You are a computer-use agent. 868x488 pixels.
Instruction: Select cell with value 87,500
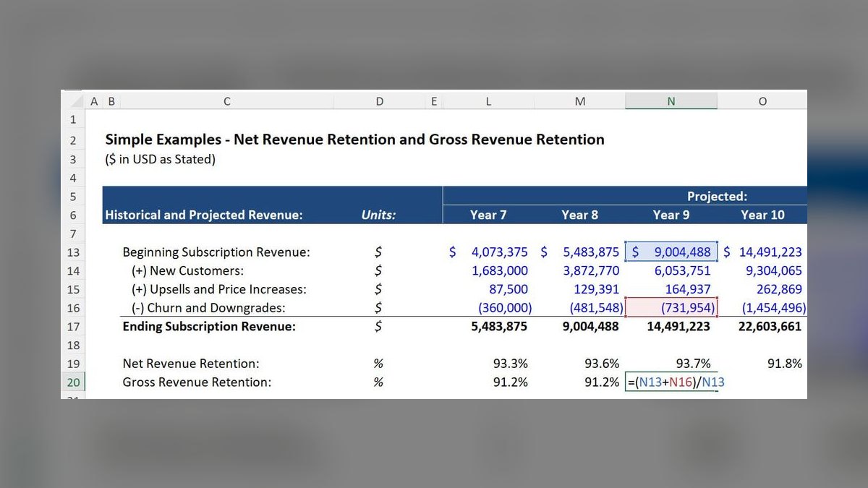click(x=509, y=289)
